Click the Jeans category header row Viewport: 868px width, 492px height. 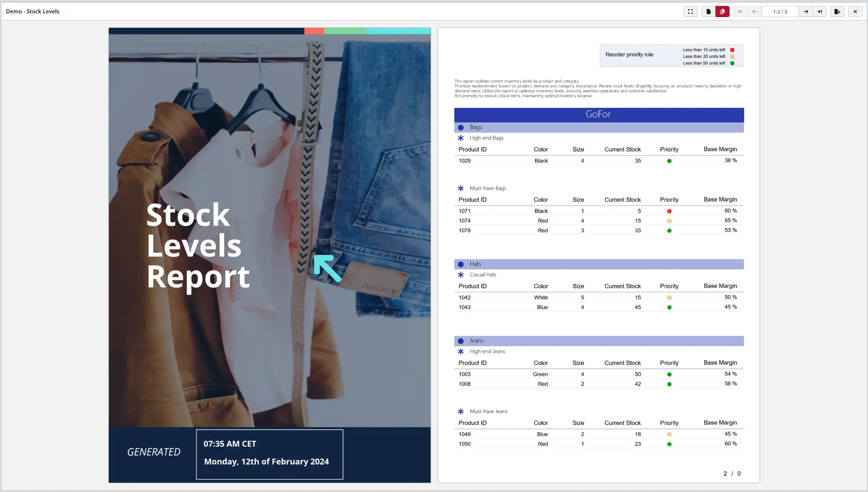[598, 341]
